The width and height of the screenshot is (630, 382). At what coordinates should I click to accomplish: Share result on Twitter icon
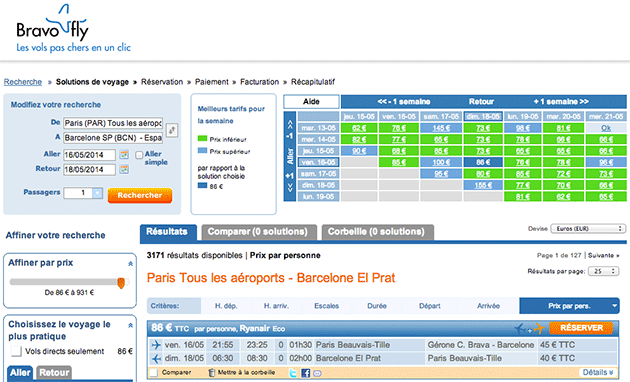tap(293, 373)
